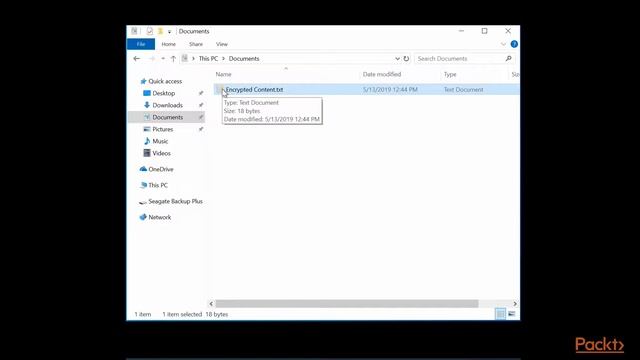
Task: Click the Properties quick access toolbar icon
Action: click(150, 31)
